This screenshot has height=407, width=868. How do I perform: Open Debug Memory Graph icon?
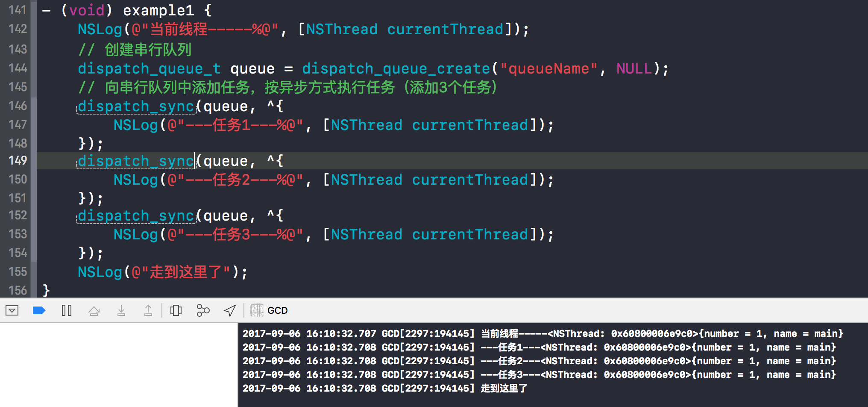(203, 310)
